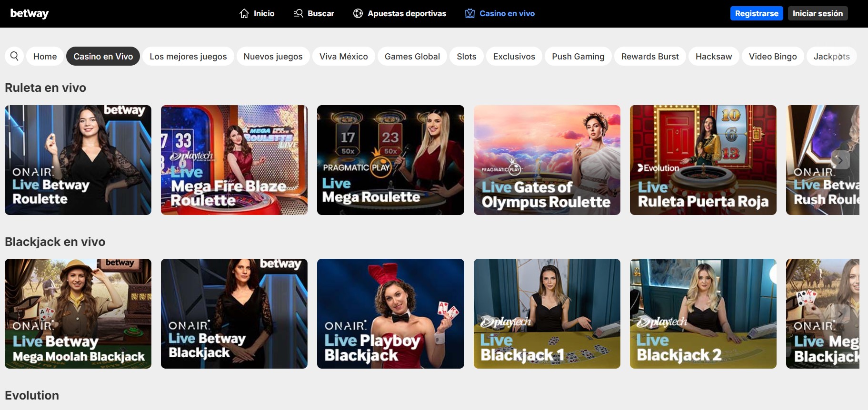Click the betway logo in the header

click(x=30, y=13)
